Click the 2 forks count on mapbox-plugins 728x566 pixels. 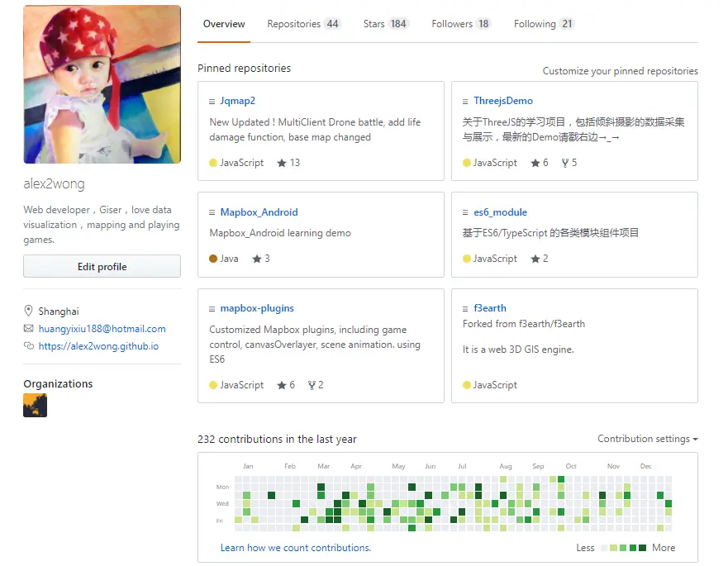pos(321,385)
